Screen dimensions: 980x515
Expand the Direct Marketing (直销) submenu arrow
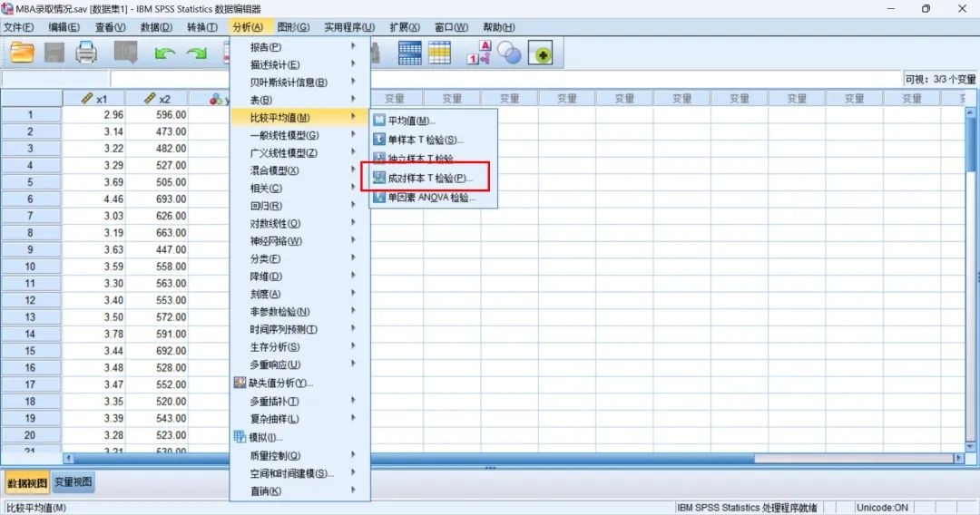(353, 490)
